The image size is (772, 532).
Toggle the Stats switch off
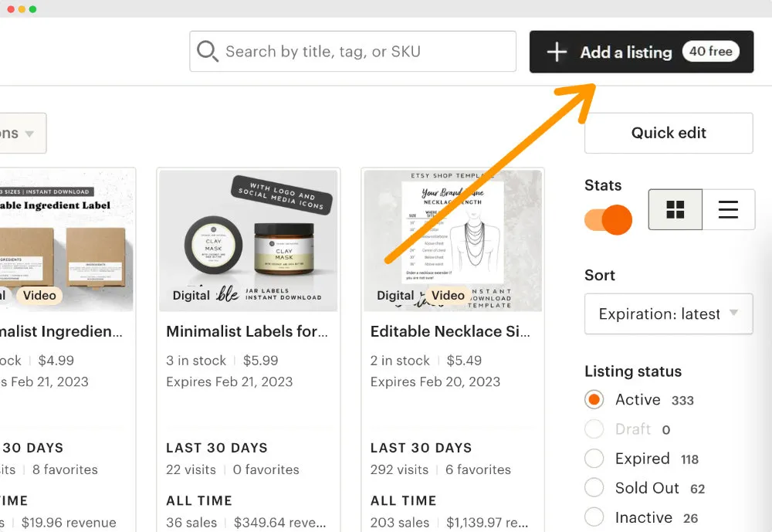click(x=608, y=219)
